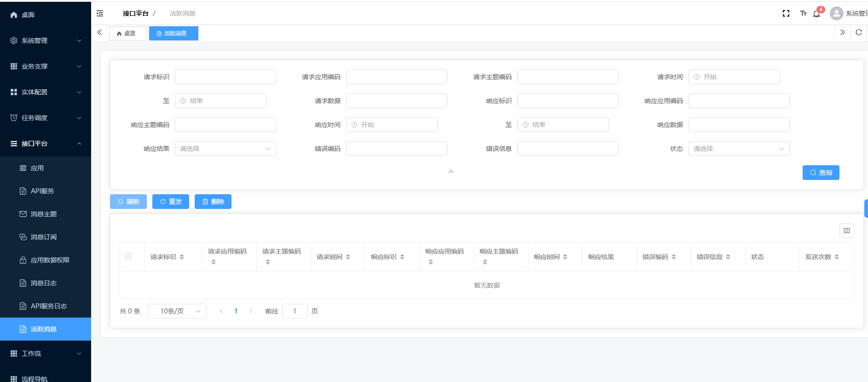Collapse the 接口平台 sidebar menu

pos(46,144)
